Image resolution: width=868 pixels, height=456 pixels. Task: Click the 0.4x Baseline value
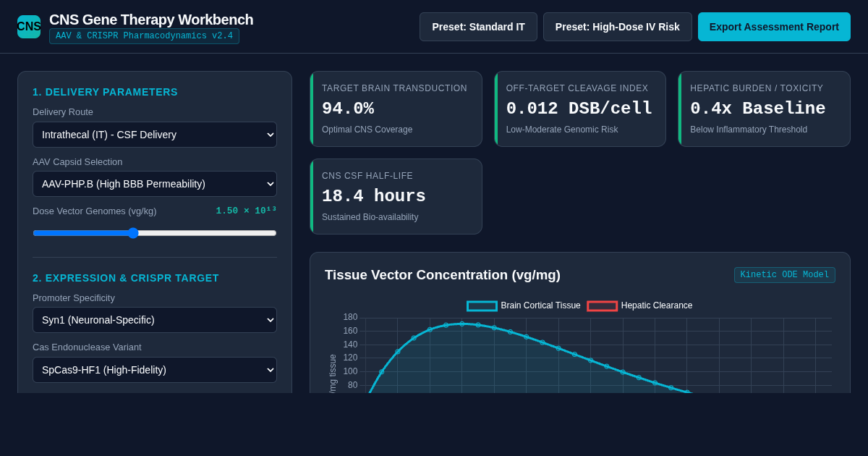(x=758, y=109)
